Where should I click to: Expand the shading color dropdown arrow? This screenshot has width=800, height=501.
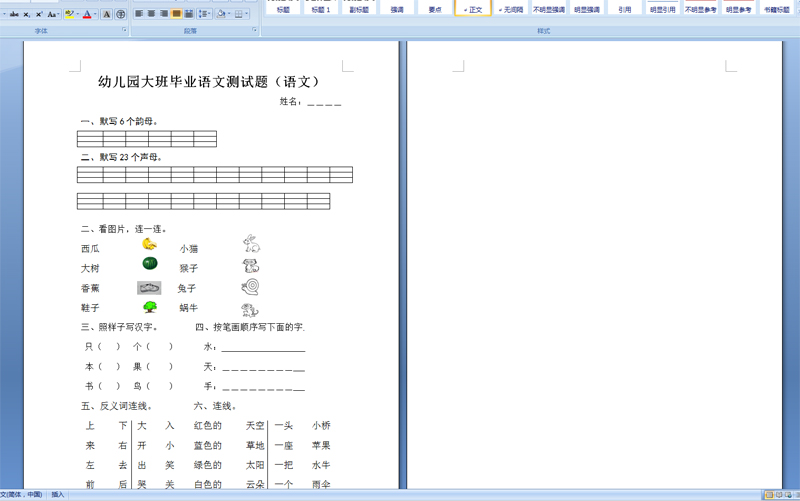[x=229, y=14]
